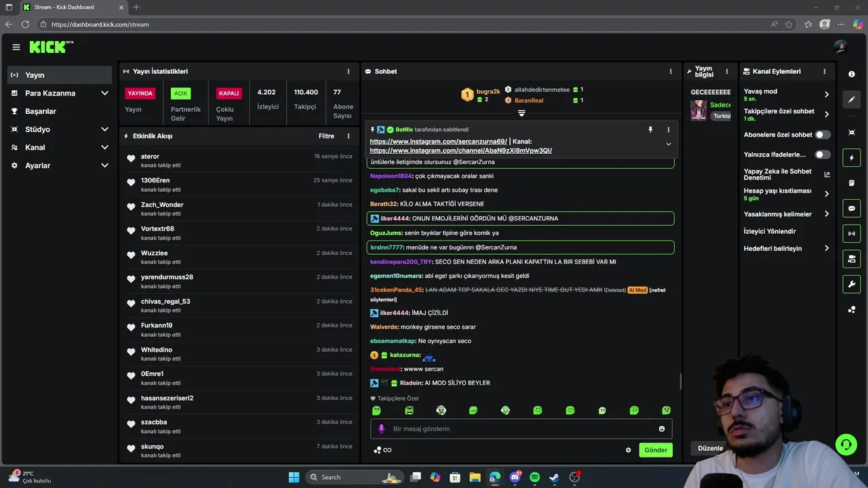Click the Gönder send button
868x488 pixels.
point(656,450)
